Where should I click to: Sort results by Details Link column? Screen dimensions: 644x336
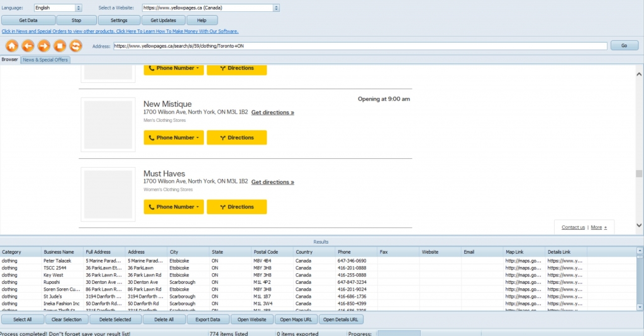tap(566, 252)
